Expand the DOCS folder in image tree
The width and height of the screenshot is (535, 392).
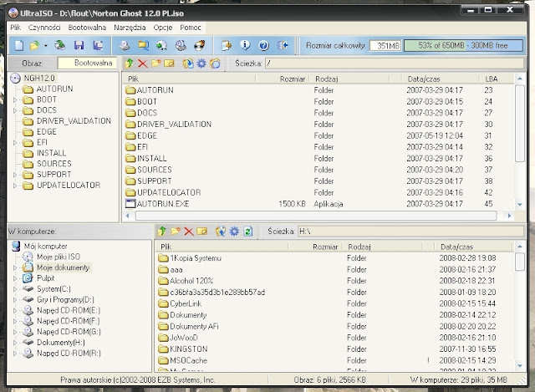[x=15, y=110]
